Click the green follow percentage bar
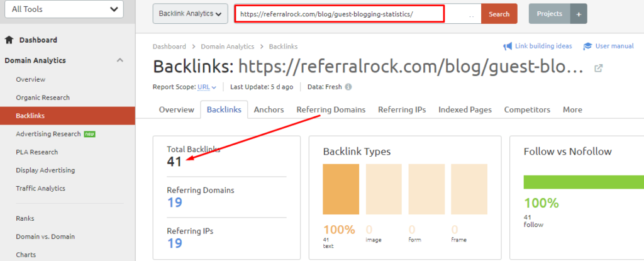The width and height of the screenshot is (644, 261). click(x=583, y=182)
